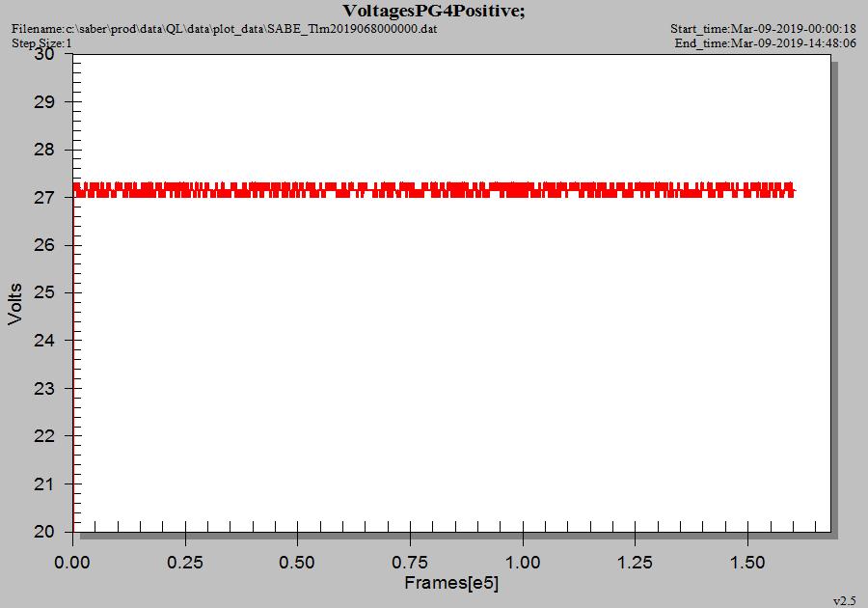Viewport: 868px width, 608px height.
Task: Click the x-axis value 0.50
Action: click(297, 563)
